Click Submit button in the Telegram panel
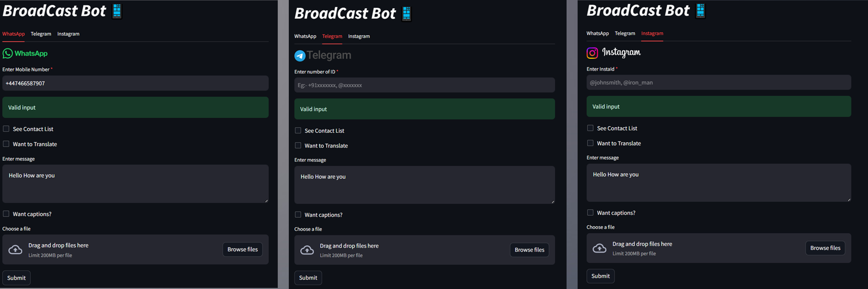Image resolution: width=868 pixels, height=289 pixels. (308, 277)
